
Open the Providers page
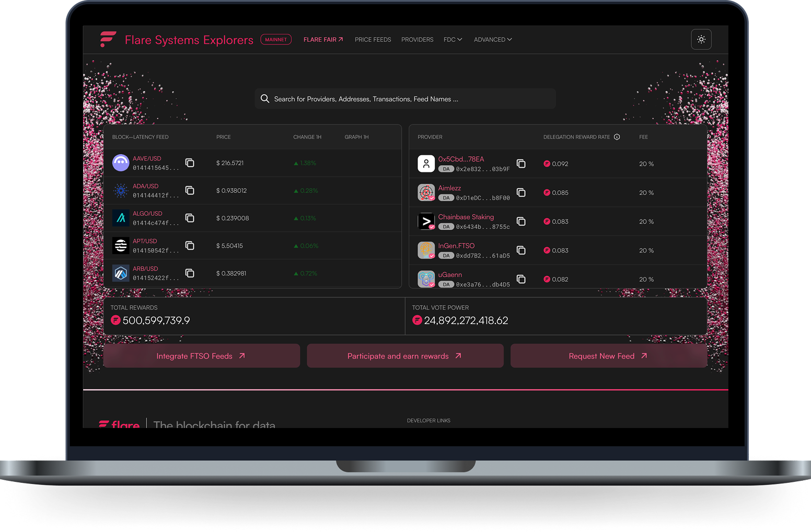[417, 40]
